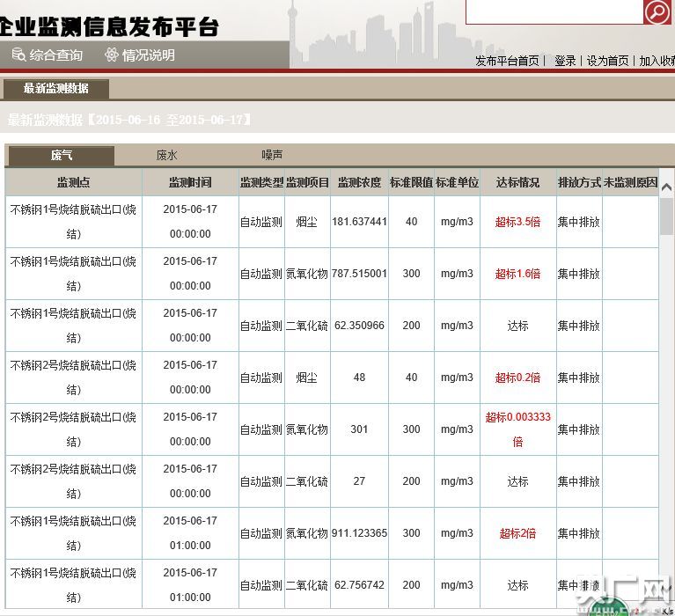The height and width of the screenshot is (616, 675).
Task: Focus the search input box at top
Action: coord(554,11)
